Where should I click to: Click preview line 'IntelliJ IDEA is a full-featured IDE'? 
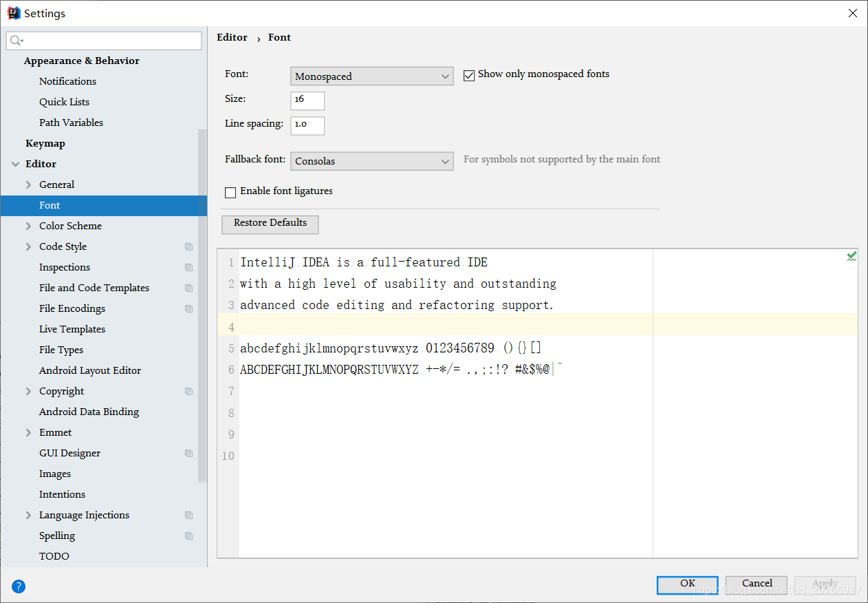point(364,262)
